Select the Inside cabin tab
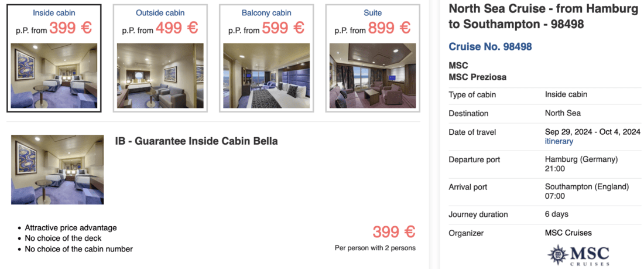This screenshot has width=644, height=269. 54,12
